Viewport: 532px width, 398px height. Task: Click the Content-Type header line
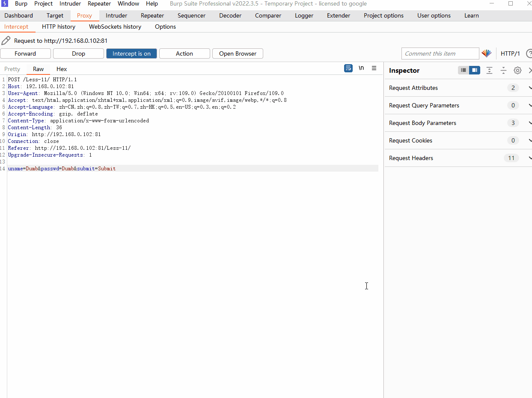[x=78, y=121]
